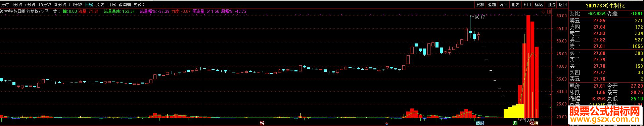Switch to the 分时 intraday chart tab
644x126 pixels.
[5, 5]
